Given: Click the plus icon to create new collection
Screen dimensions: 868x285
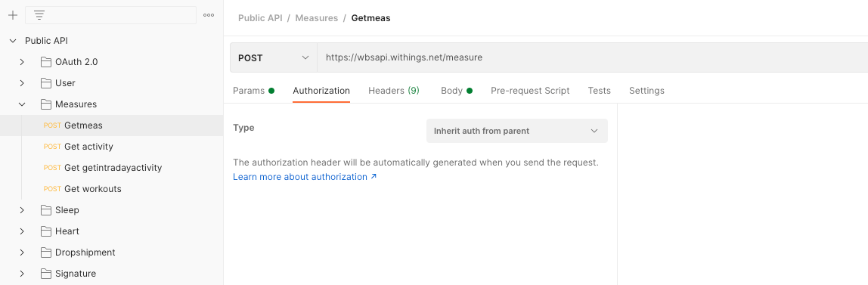Looking at the screenshot, I should point(13,15).
